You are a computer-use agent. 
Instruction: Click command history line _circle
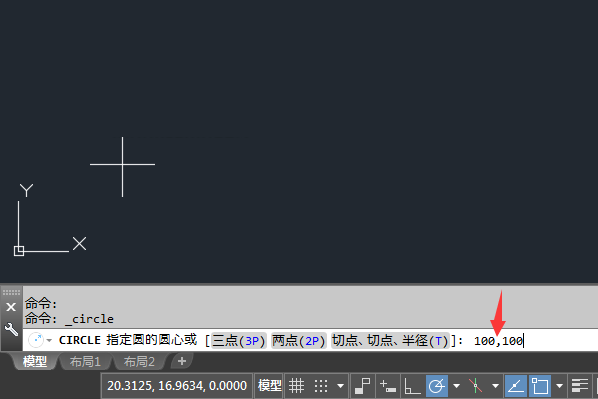69,319
